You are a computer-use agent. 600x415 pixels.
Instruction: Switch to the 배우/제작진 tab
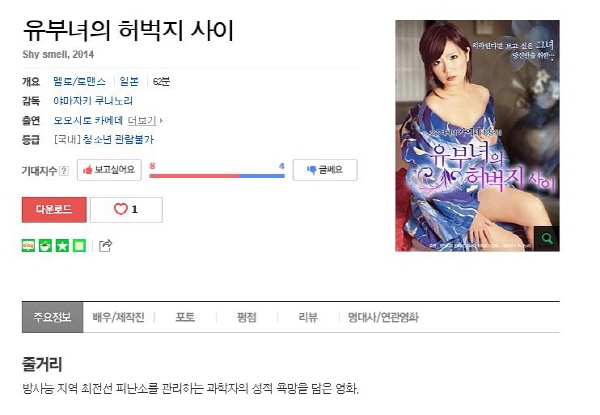click(118, 317)
